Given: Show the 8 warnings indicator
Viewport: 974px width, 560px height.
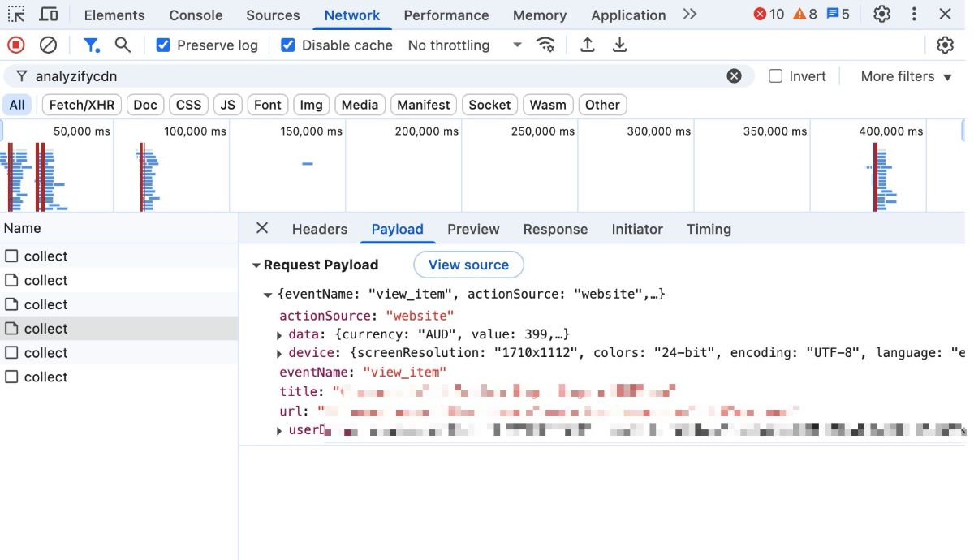Looking at the screenshot, I should [805, 15].
